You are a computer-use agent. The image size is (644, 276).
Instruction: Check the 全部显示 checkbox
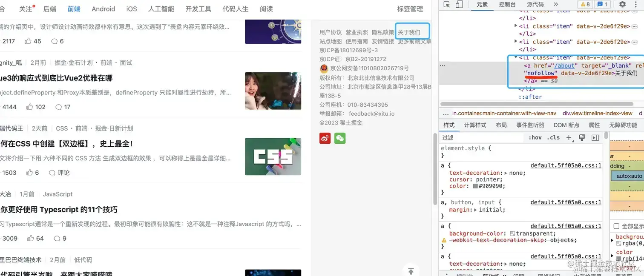tap(616, 226)
